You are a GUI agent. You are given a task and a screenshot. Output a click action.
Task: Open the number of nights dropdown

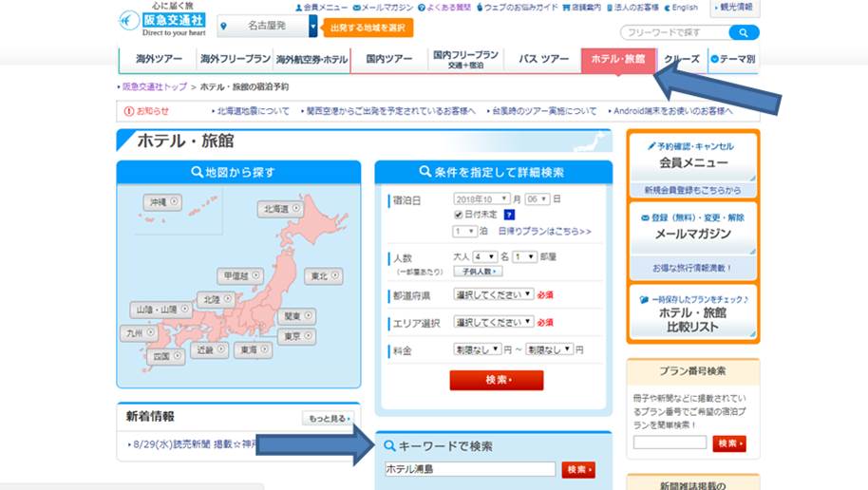(464, 232)
